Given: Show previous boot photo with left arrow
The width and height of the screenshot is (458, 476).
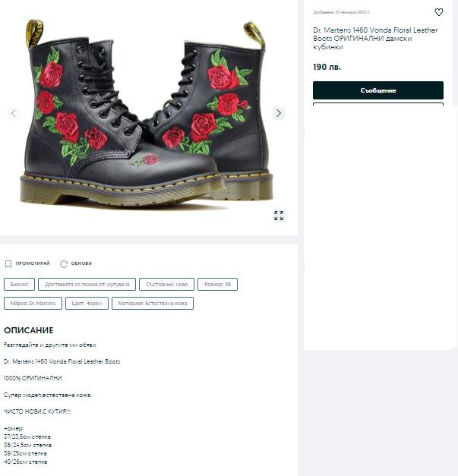Looking at the screenshot, I should click(x=14, y=113).
